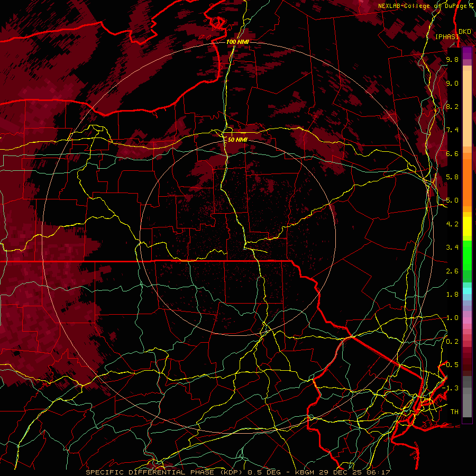Click the Specific Differential Phase caption text
Image resolution: width=476 pixels, height=476 pixels.
tap(237, 472)
